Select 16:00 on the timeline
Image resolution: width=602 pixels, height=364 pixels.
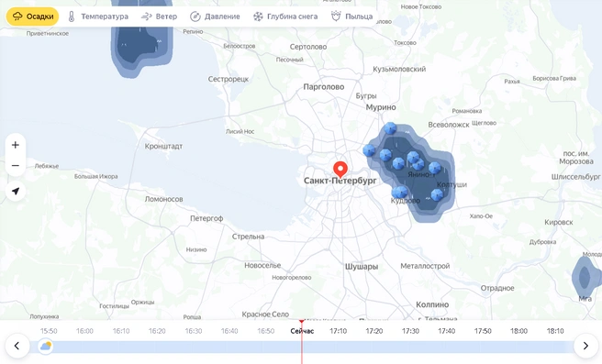click(84, 331)
